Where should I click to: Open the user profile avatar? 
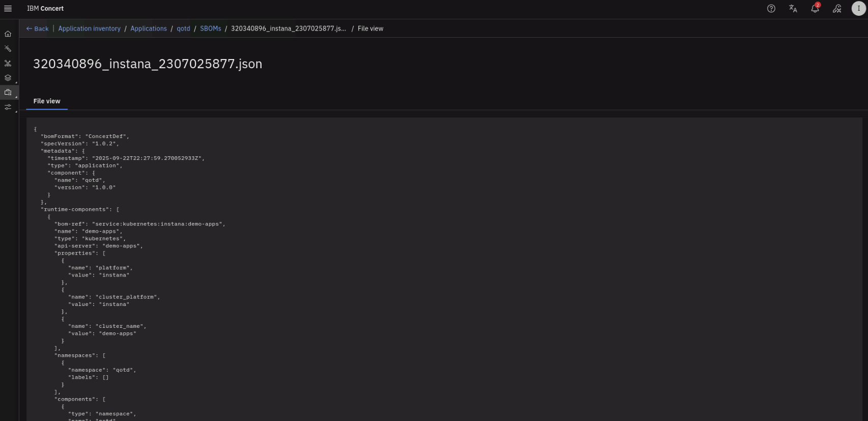click(x=859, y=9)
